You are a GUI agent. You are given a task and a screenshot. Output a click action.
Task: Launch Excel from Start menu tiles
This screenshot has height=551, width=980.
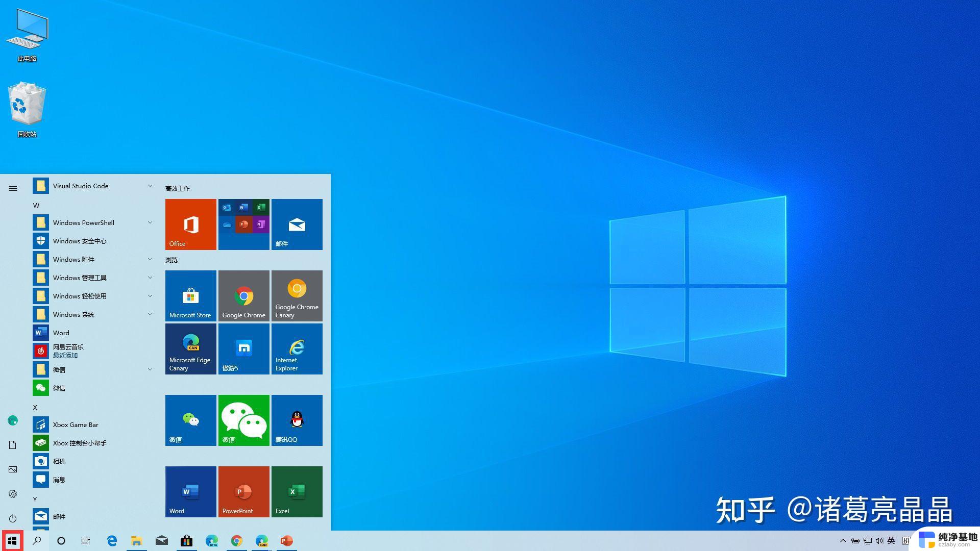coord(296,492)
